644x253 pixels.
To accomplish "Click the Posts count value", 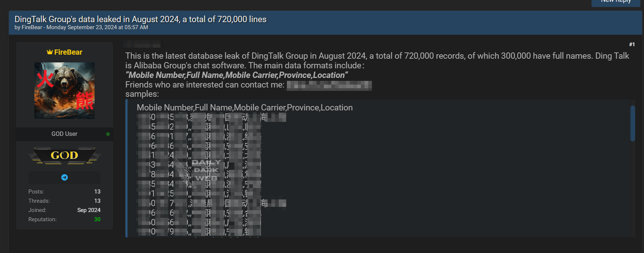I will [x=97, y=192].
